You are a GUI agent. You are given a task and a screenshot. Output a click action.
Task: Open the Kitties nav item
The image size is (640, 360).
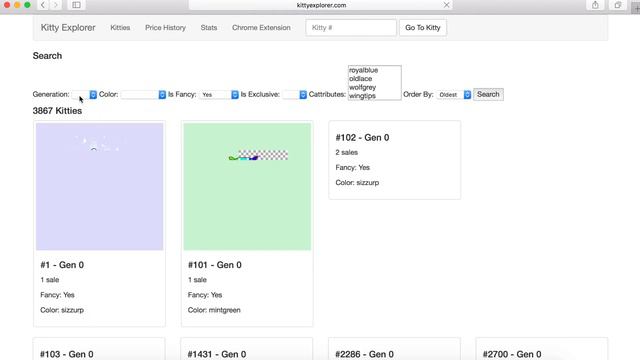pos(120,27)
